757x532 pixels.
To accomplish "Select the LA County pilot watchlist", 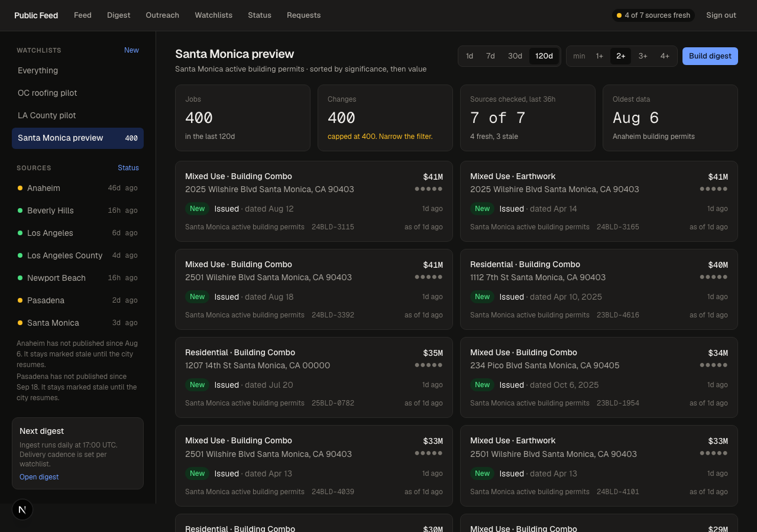I will 77,115.
